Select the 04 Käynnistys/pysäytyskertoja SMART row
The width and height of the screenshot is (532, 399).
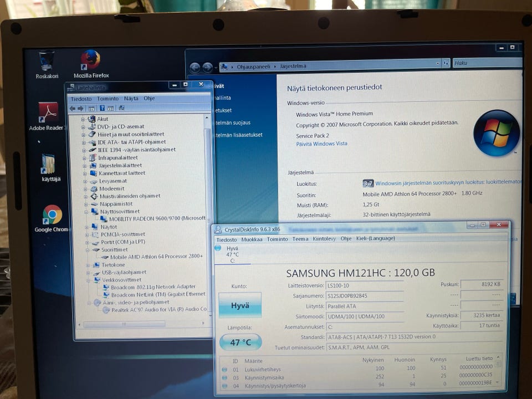click(x=357, y=385)
